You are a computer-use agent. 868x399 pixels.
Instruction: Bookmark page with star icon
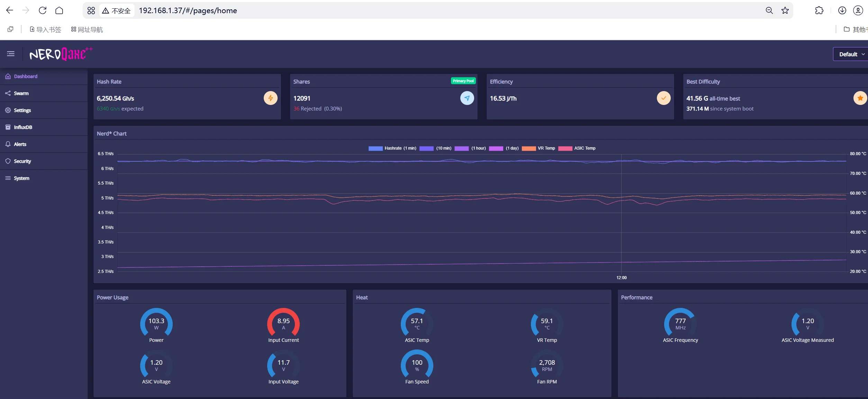tap(785, 10)
